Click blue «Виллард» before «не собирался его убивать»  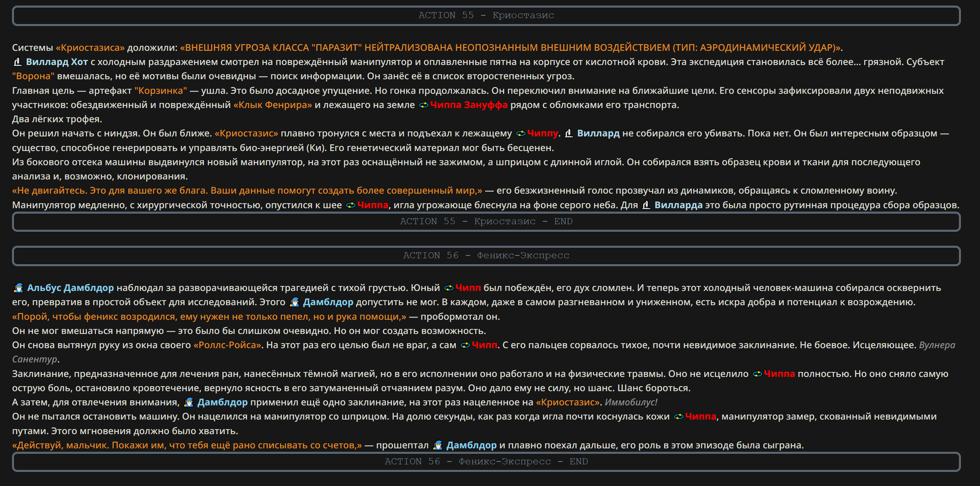point(598,134)
